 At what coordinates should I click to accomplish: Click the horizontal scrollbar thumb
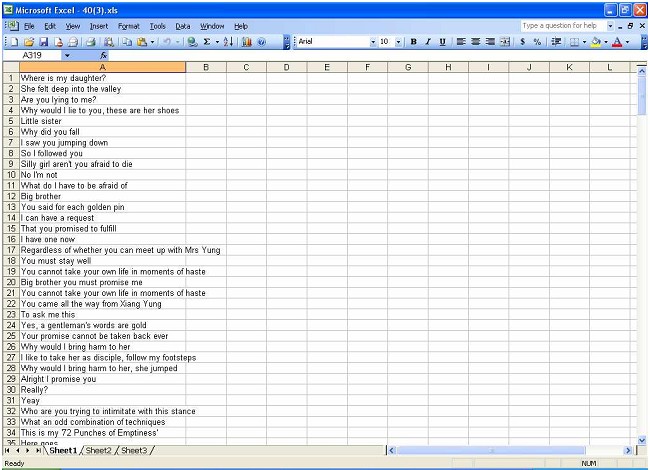(x=491, y=451)
